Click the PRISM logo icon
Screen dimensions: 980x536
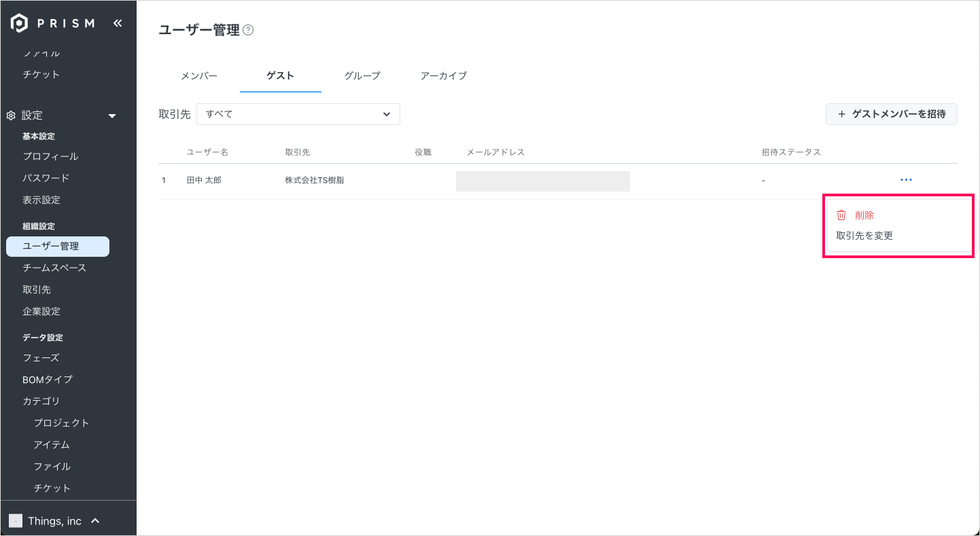point(19,23)
